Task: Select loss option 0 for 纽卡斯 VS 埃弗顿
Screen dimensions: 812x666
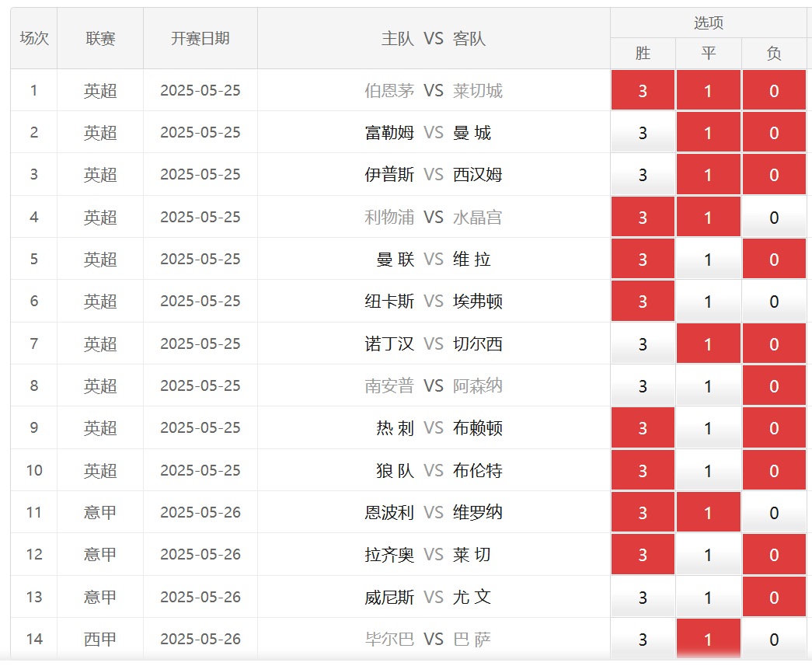Action: pos(774,301)
